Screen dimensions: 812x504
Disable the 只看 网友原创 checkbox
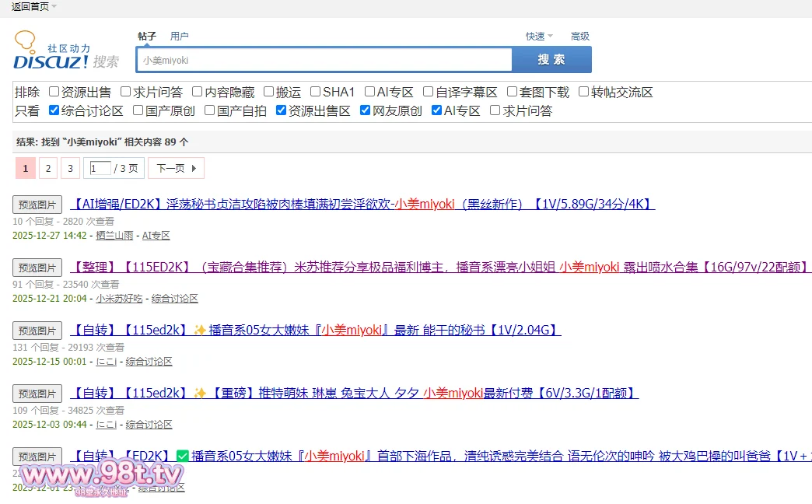pyautogui.click(x=366, y=110)
